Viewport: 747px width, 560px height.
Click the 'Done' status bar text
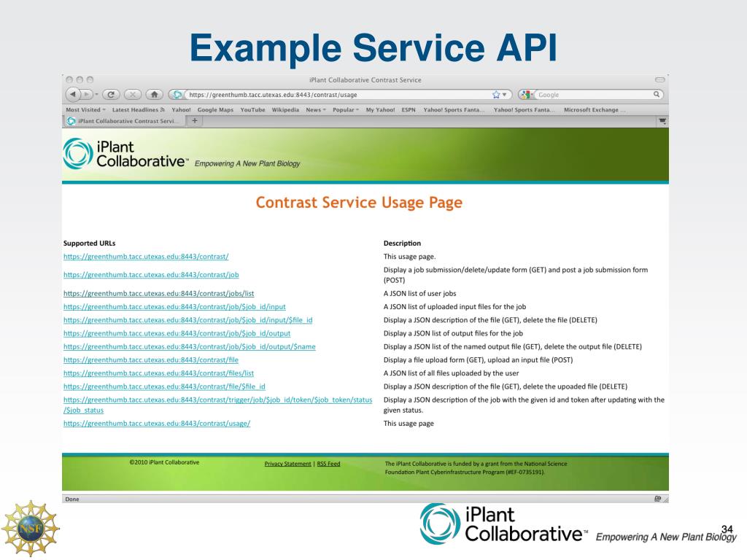pyautogui.click(x=72, y=499)
